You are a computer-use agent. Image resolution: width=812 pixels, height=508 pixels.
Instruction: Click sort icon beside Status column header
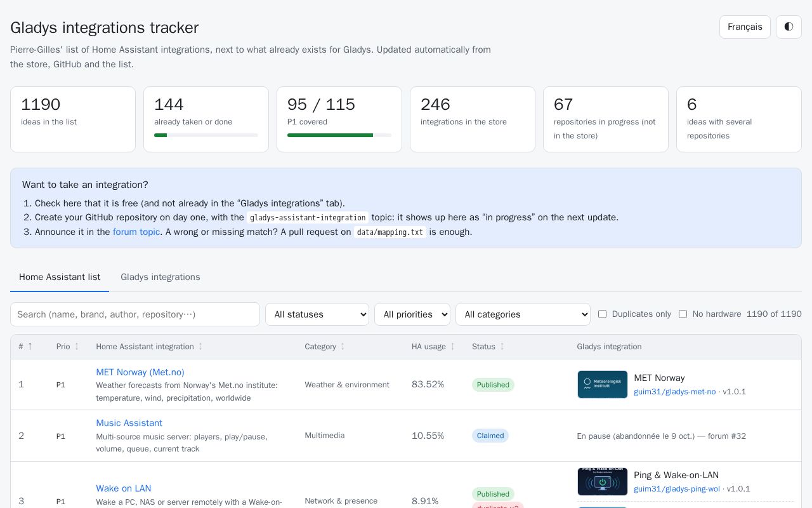point(502,346)
